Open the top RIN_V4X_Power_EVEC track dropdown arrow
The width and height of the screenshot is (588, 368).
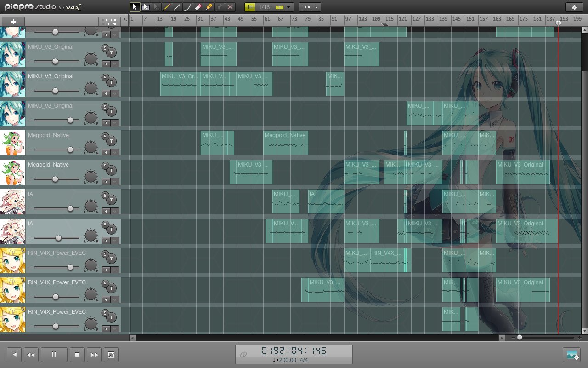click(x=115, y=270)
